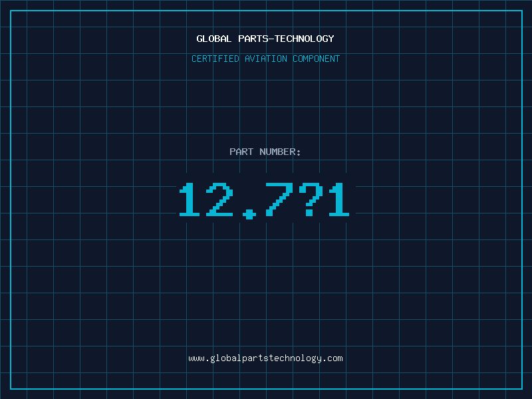The width and height of the screenshot is (532, 399).
Task: Click the GLOBAL PARTS-TECHNOLOGY heading
Action: coord(265,39)
